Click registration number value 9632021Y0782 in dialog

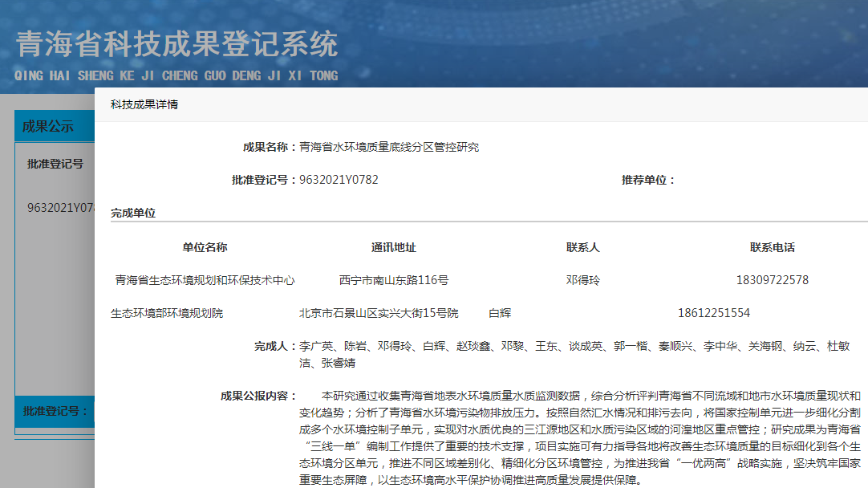(x=339, y=180)
